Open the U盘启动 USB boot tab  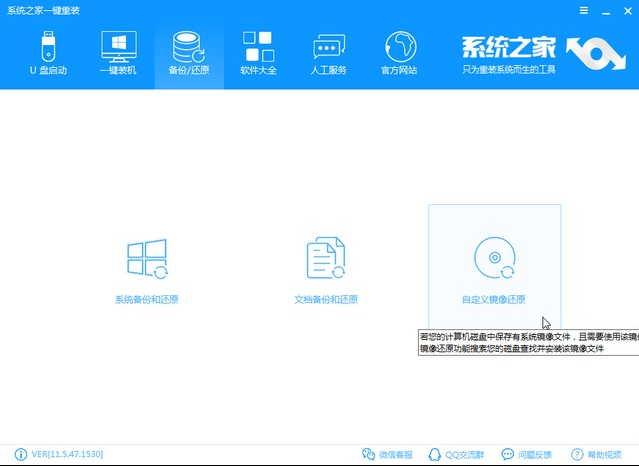(x=48, y=53)
